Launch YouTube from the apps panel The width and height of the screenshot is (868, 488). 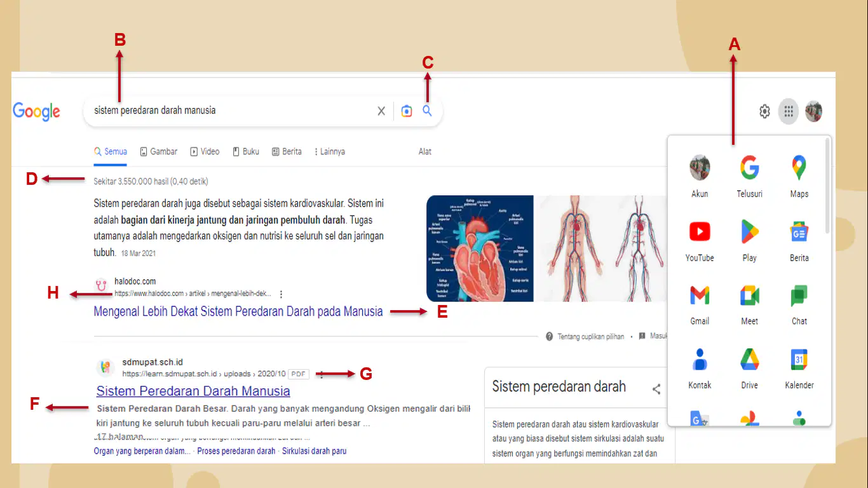(x=700, y=240)
